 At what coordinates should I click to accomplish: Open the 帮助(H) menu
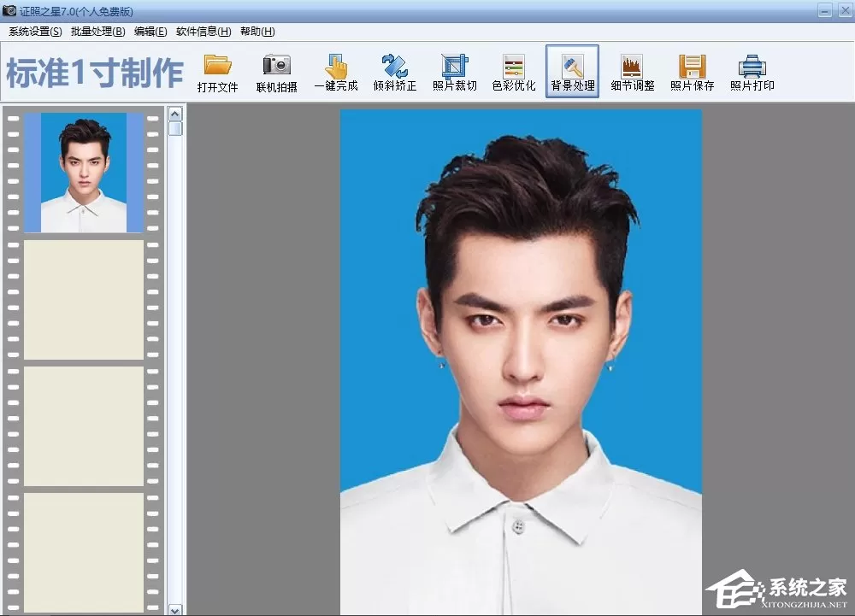257,32
